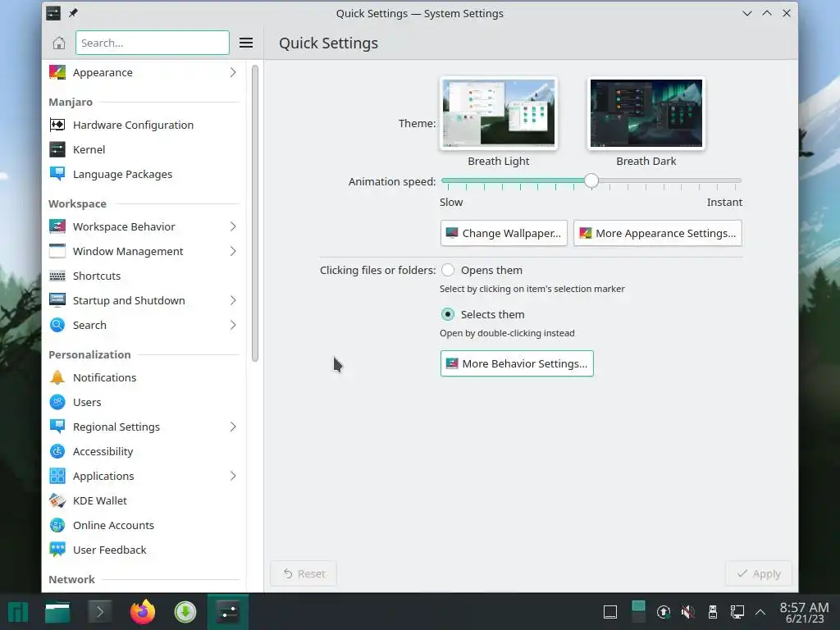Click the pin icon in the title bar
840x630 pixels.
point(73,13)
